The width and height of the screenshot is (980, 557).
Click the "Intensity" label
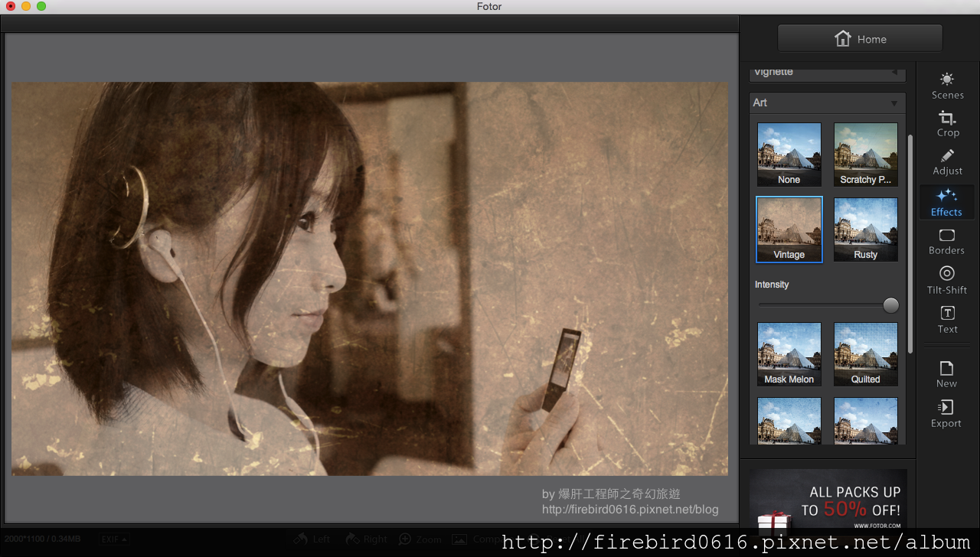click(772, 285)
